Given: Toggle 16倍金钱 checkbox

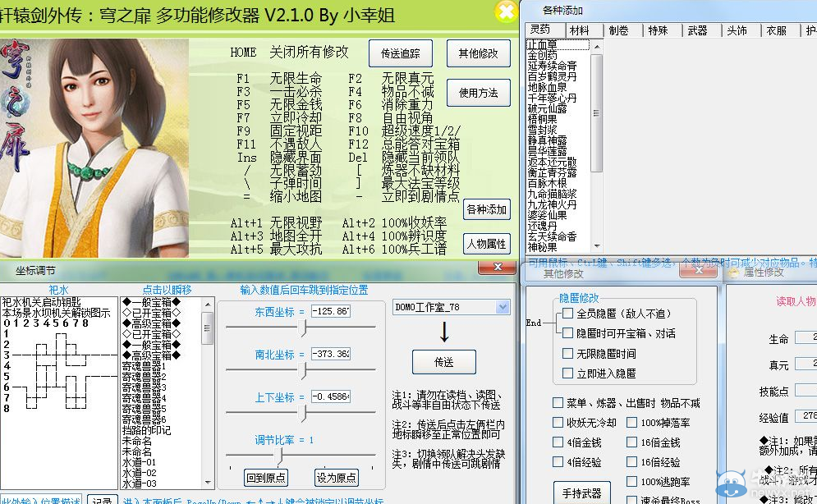Looking at the screenshot, I should coord(632,442).
